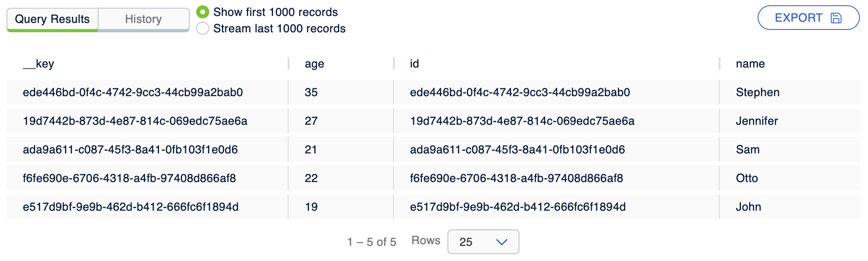The width and height of the screenshot is (868, 261).
Task: Click the pagination text 1 – 5 of 5
Action: tap(371, 242)
